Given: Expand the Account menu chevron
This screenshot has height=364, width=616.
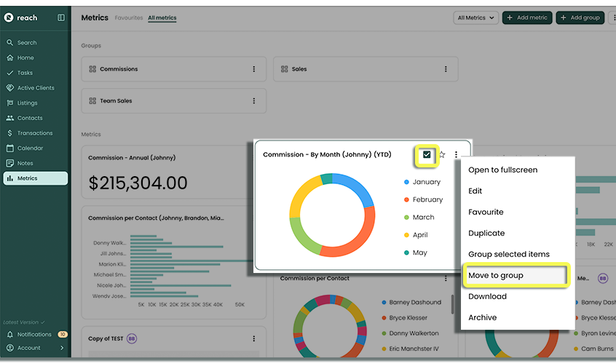Looking at the screenshot, I should (62, 348).
